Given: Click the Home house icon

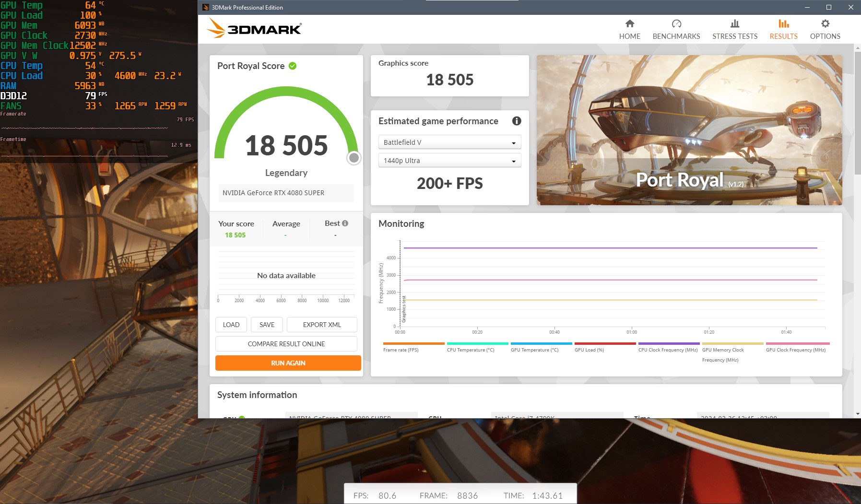Looking at the screenshot, I should (630, 23).
